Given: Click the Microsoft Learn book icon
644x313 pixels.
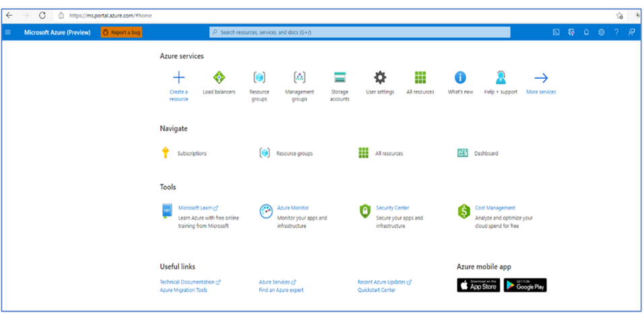Looking at the screenshot, I should 166,211.
